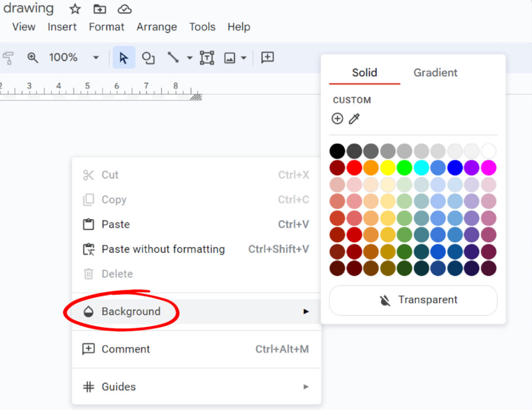Viewport: 532px width, 410px height.
Task: Star the drawing document
Action: [x=75, y=9]
